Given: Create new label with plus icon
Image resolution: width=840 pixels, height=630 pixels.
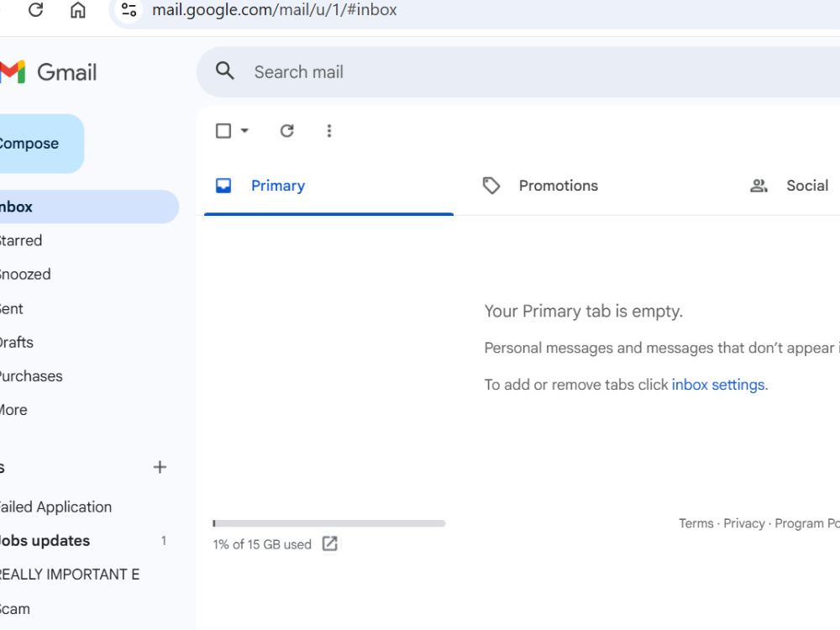Looking at the screenshot, I should click(160, 467).
